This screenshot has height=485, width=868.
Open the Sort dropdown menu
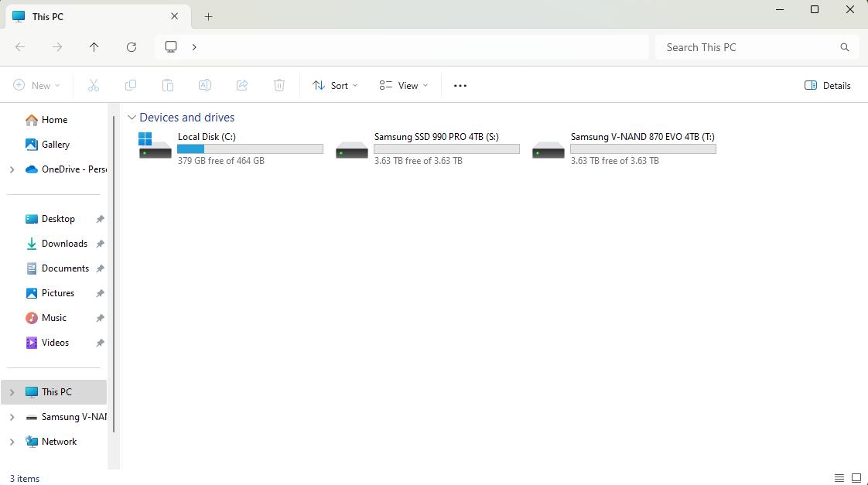pos(335,85)
